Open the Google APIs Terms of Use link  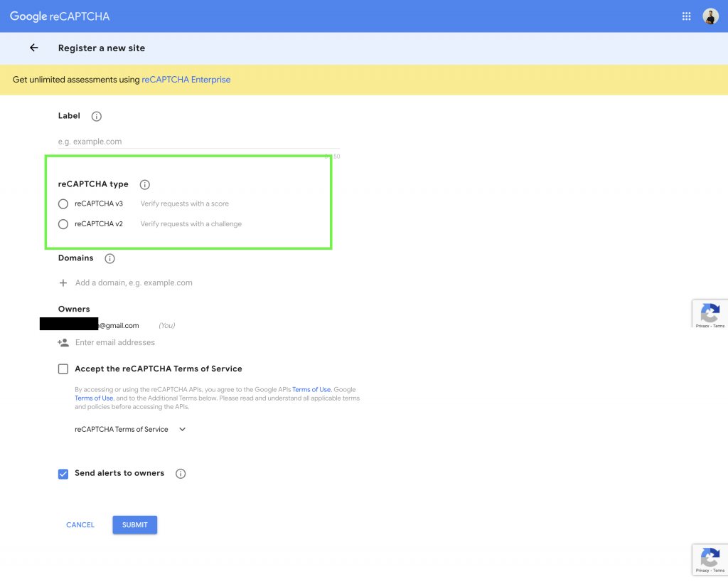pyautogui.click(x=311, y=390)
